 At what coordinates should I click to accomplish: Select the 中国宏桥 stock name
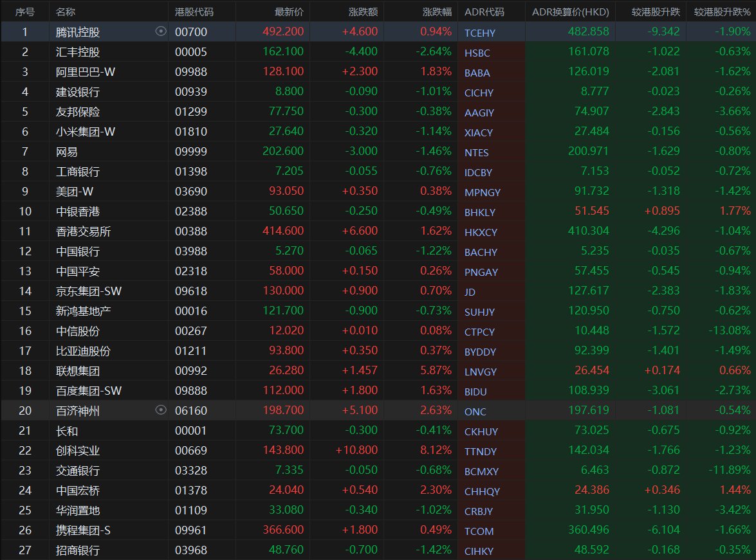tap(78, 490)
